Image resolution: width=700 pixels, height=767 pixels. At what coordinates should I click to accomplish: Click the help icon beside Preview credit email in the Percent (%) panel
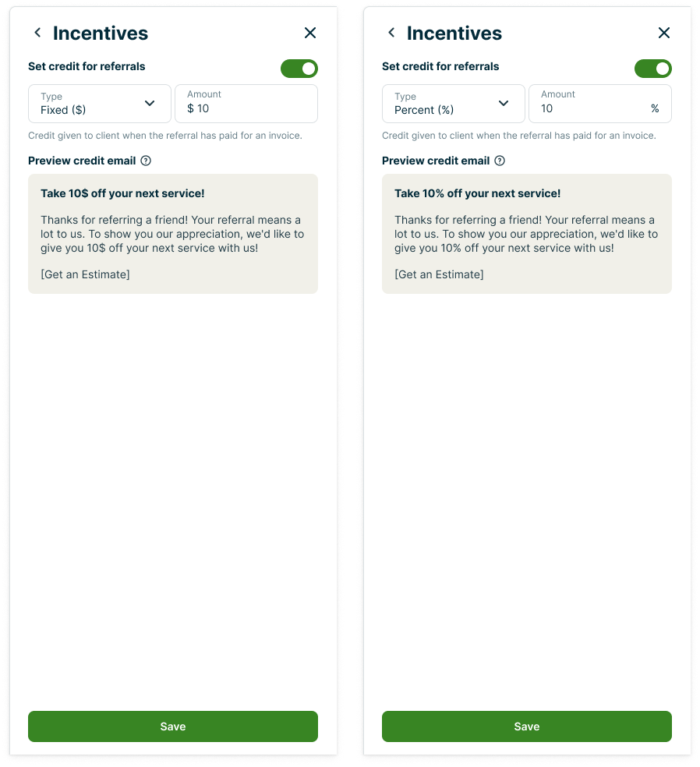[500, 161]
